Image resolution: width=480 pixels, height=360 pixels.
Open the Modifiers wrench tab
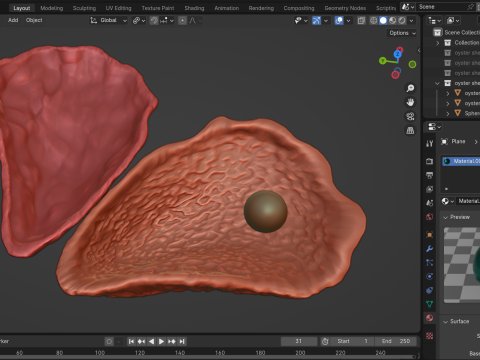pos(430,249)
